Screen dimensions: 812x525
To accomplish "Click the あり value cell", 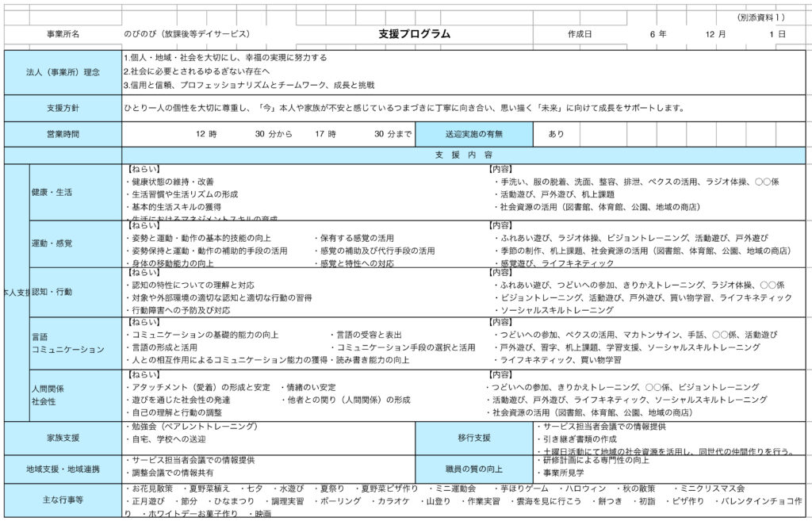I will coord(557,134).
